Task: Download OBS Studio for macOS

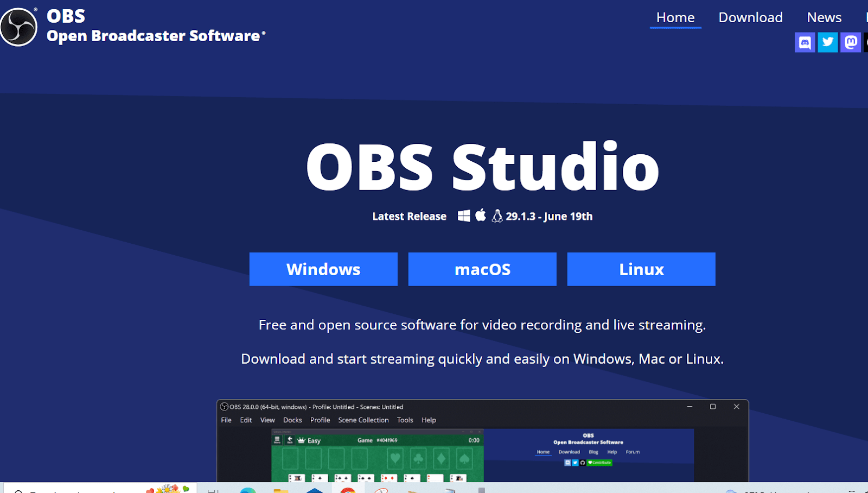Action: point(482,269)
